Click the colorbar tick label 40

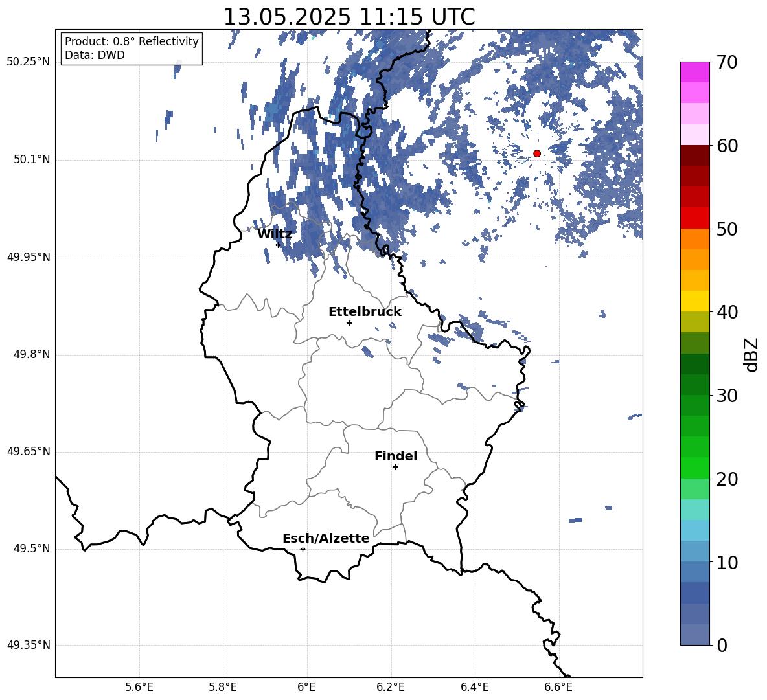727,312
